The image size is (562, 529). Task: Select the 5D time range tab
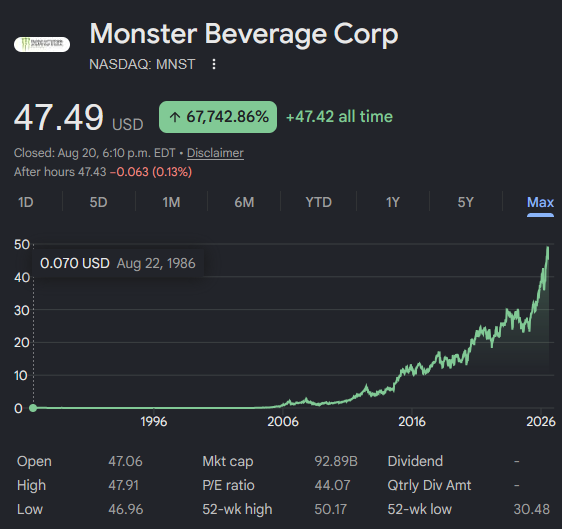(x=99, y=202)
